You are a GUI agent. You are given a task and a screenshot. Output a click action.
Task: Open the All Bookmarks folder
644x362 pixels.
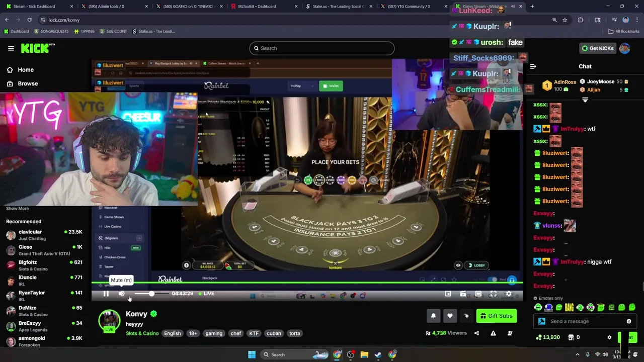[x=624, y=31]
